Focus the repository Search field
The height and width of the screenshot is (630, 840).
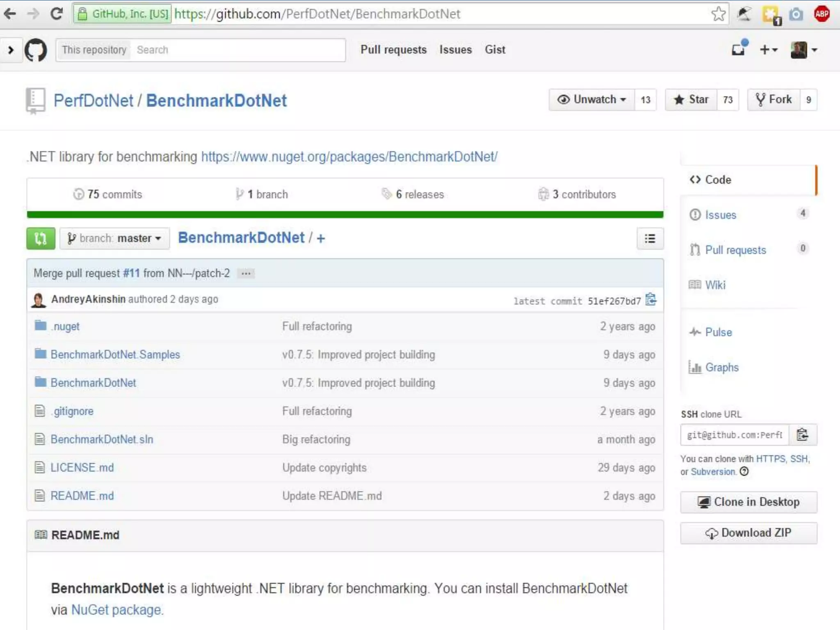coord(237,50)
